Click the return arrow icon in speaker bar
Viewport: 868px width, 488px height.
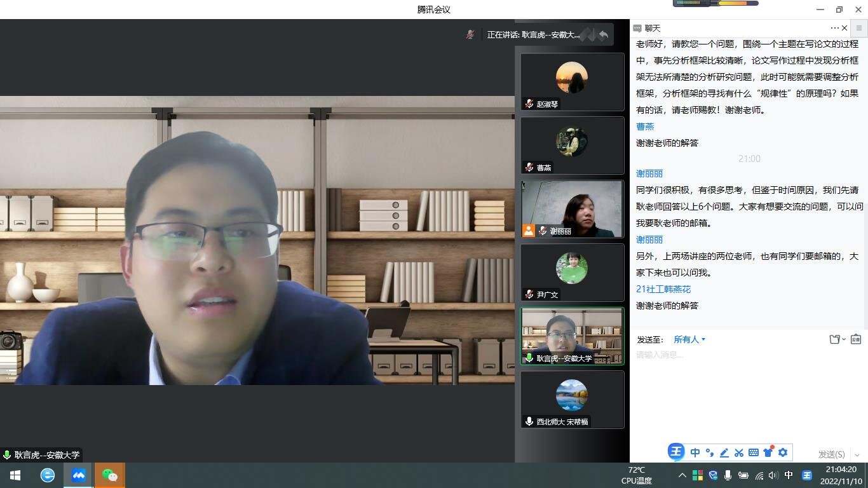pyautogui.click(x=604, y=35)
